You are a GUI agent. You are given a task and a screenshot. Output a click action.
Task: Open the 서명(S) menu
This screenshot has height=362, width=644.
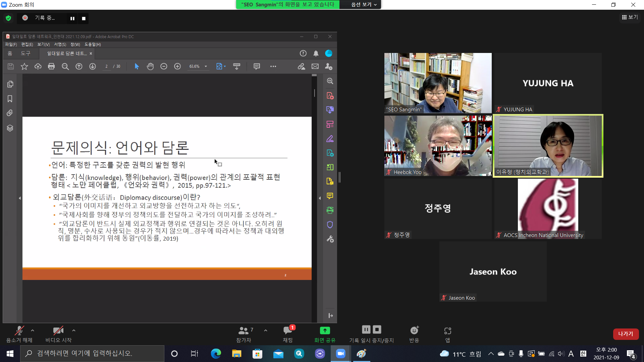click(60, 44)
